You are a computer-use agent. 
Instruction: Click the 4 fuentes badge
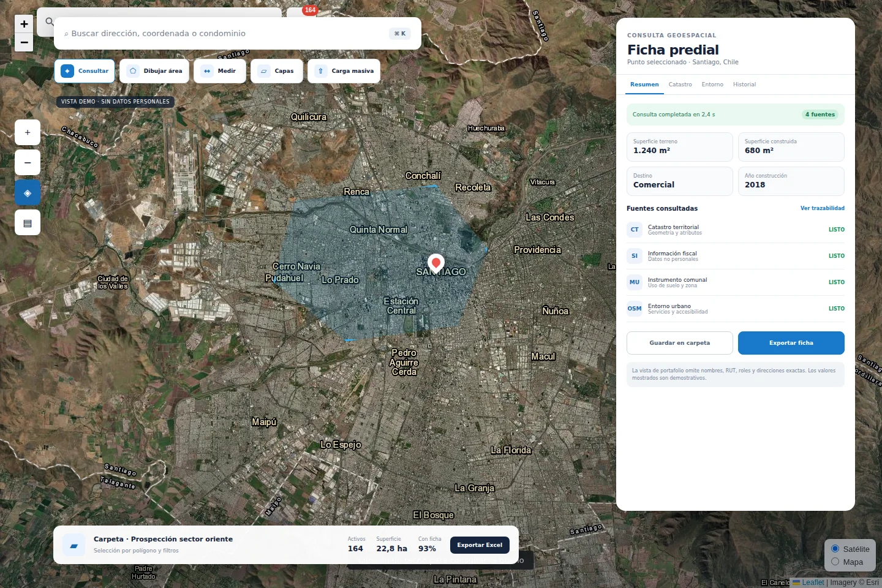click(x=820, y=115)
